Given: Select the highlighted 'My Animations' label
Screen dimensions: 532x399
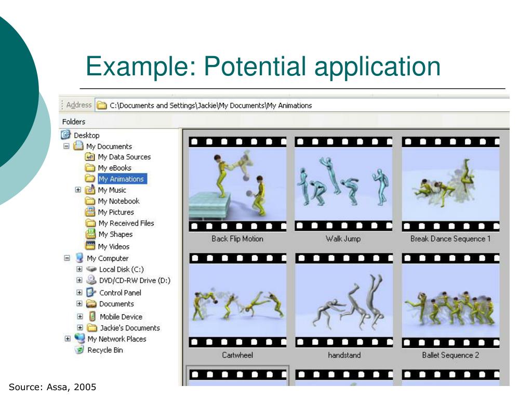Looking at the screenshot, I should pyautogui.click(x=122, y=179).
